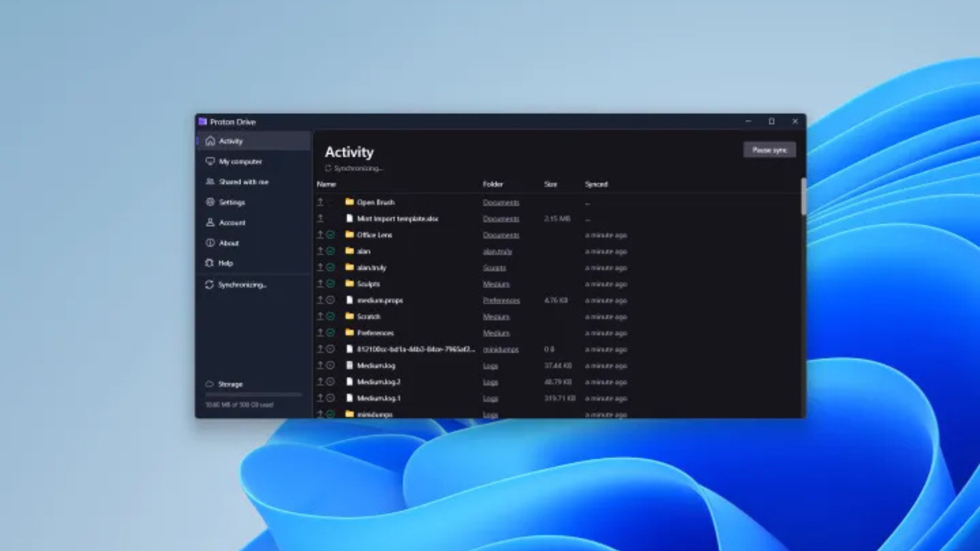Screen dimensions: 980x551
Task: Click the Settings gear icon
Action: pyautogui.click(x=210, y=202)
